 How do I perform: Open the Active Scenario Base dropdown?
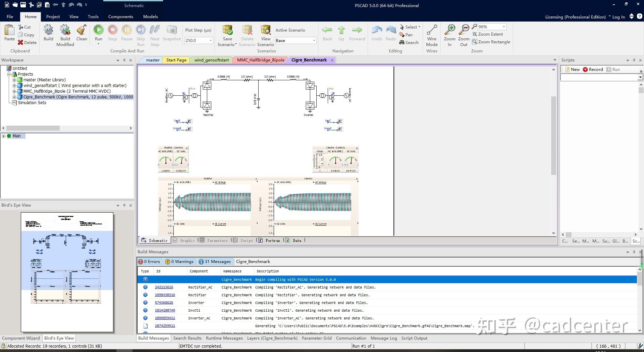[x=314, y=41]
